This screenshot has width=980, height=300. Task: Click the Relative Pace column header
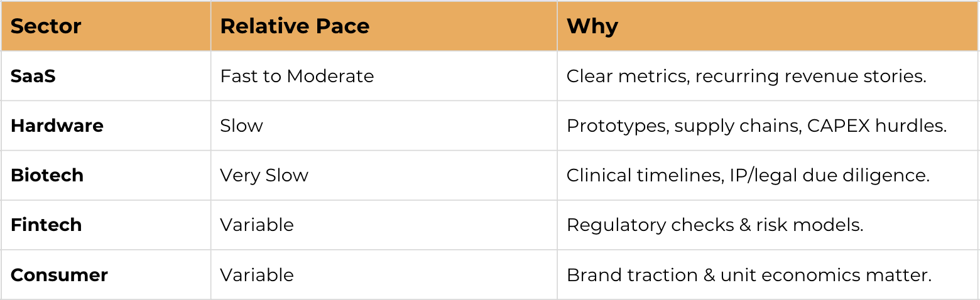tap(384, 26)
